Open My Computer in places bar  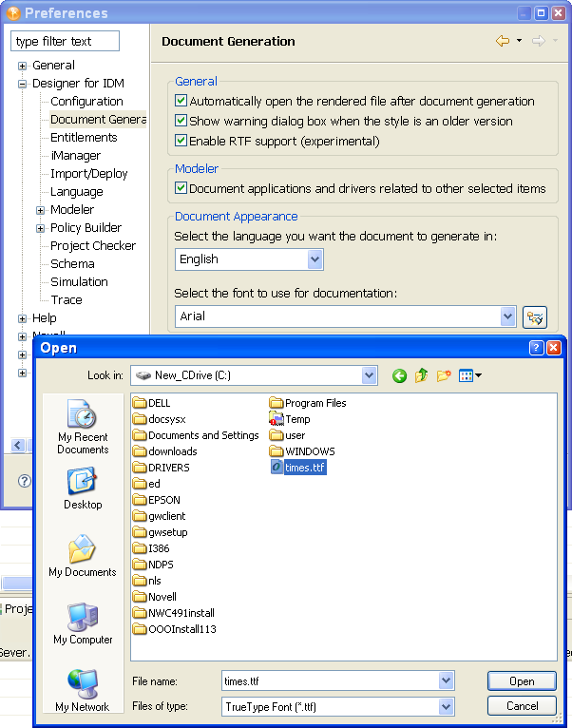[83, 624]
